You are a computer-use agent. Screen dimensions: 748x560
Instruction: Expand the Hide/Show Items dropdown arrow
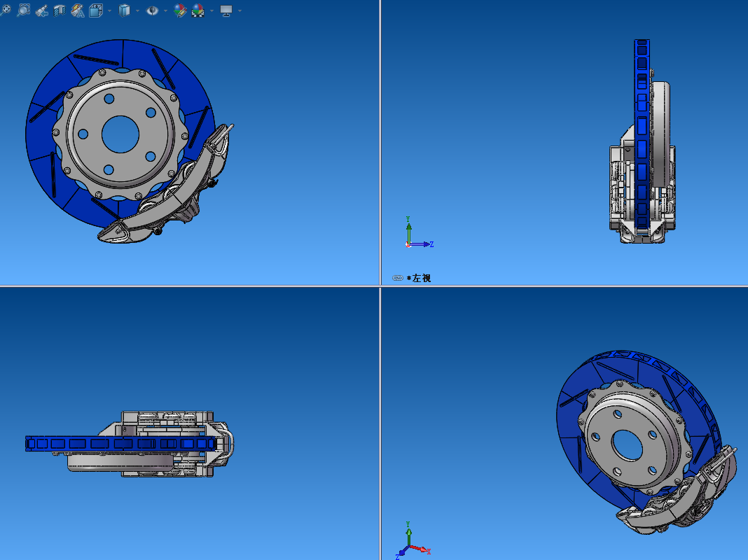(165, 10)
